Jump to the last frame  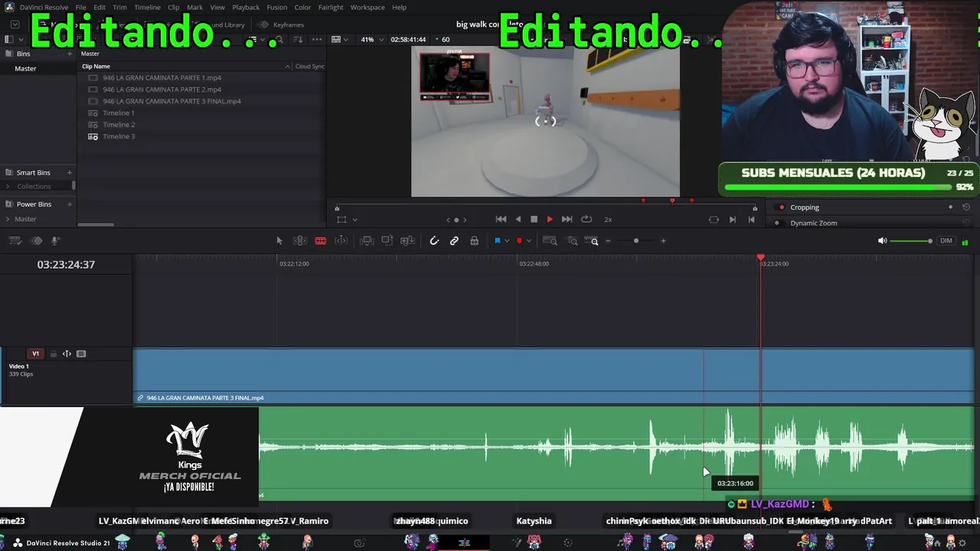tap(567, 220)
